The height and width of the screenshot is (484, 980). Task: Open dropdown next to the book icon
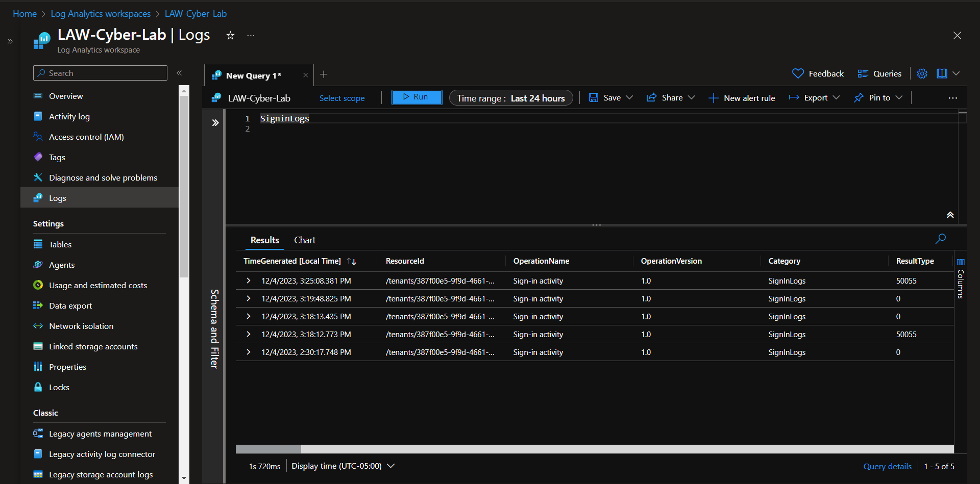point(956,73)
